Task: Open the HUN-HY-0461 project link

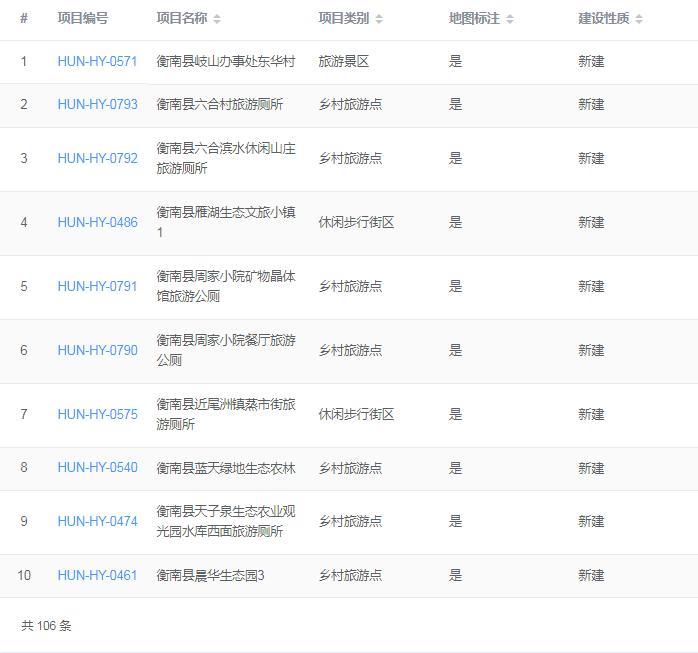Action: point(97,575)
